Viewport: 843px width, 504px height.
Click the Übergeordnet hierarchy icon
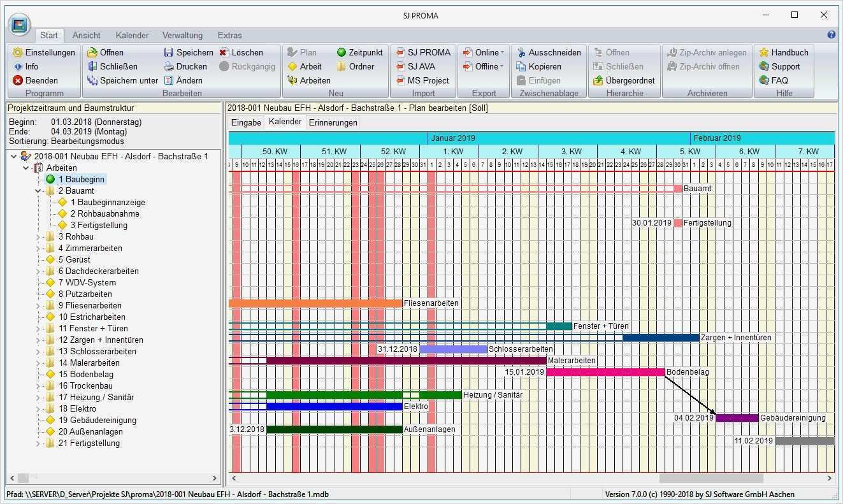[598, 80]
